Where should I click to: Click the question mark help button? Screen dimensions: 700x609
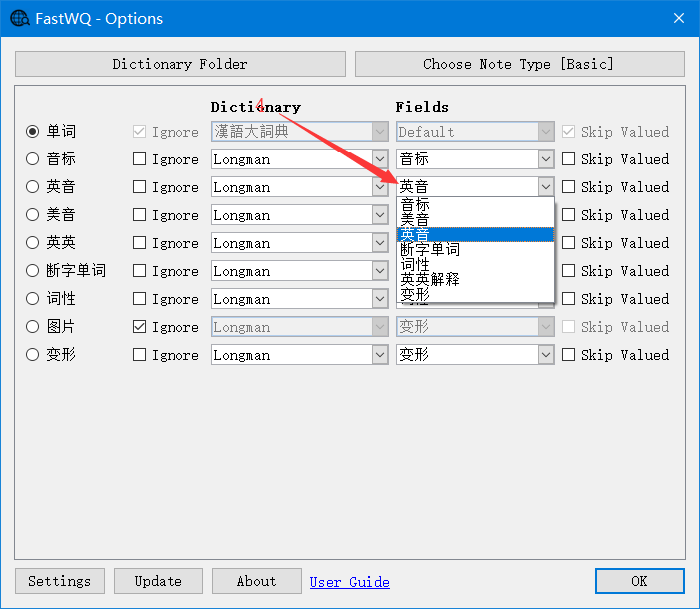click(632, 19)
